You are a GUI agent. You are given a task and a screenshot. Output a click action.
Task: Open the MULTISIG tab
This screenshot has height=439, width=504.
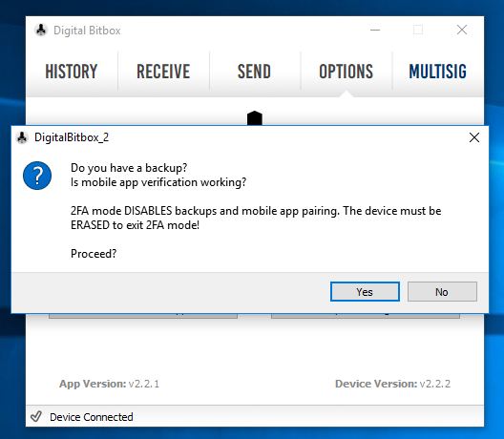437,72
